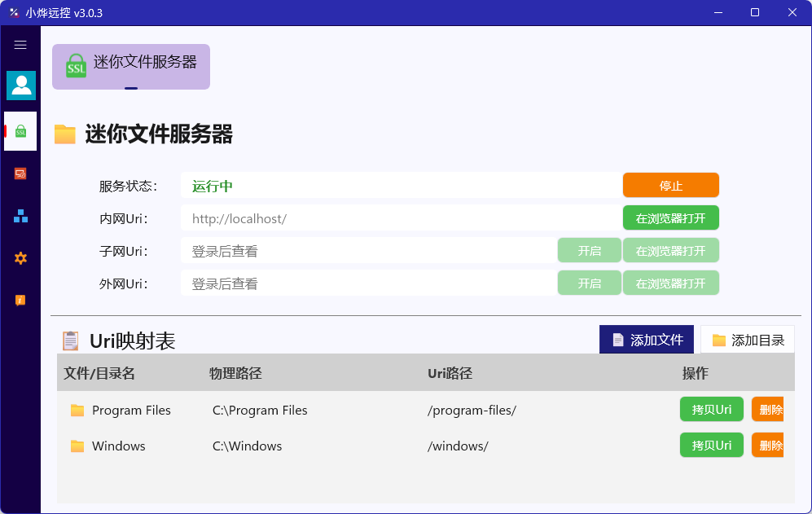Click the 运行中 status text

pos(213,186)
